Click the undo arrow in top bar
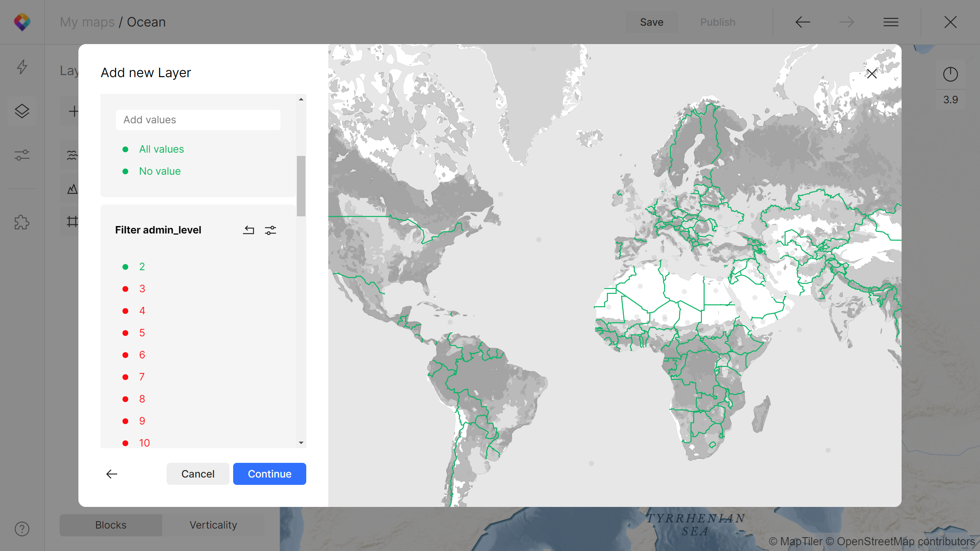 pyautogui.click(x=802, y=22)
